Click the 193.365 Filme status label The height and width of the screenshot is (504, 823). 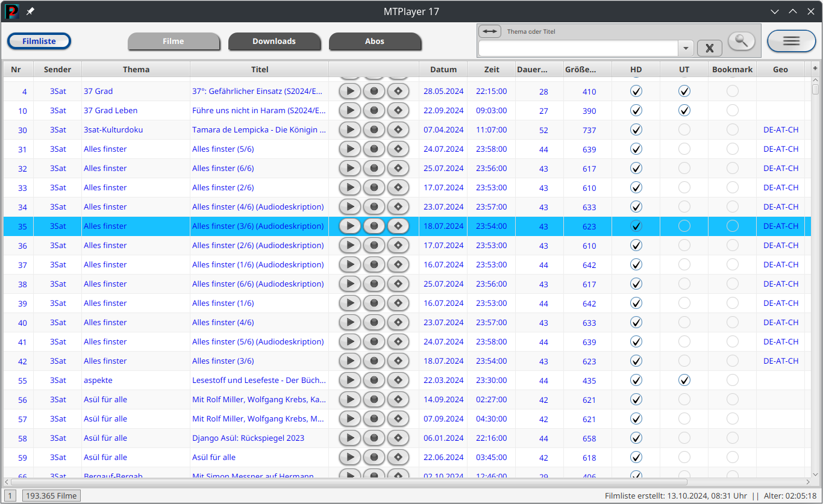[52, 496]
